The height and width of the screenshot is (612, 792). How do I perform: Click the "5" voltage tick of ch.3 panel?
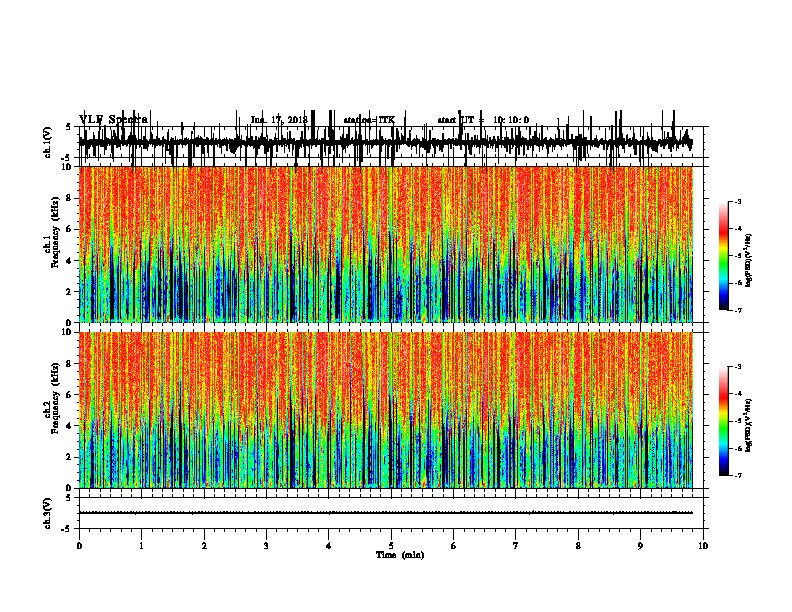click(68, 498)
